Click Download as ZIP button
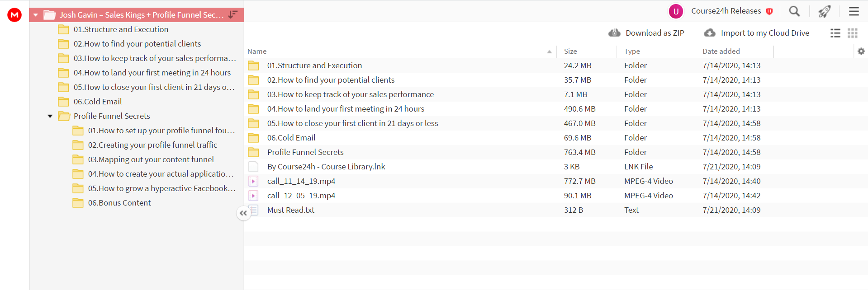Screen dimensions: 868x290 pyautogui.click(x=646, y=33)
